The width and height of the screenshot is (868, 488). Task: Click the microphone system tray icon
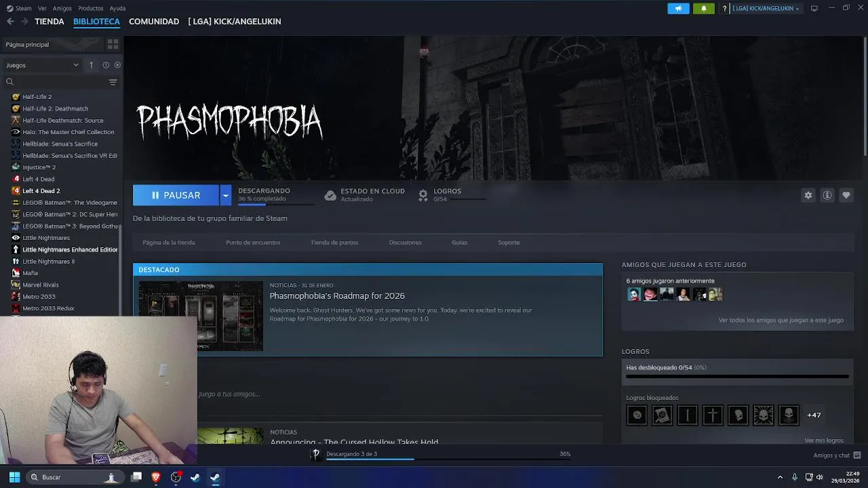point(794,477)
